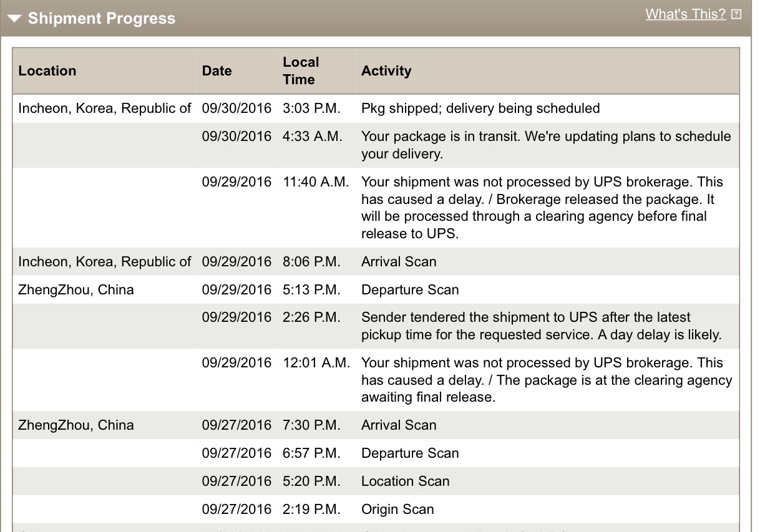Click the Location Scan 5:20 P.M. row
The height and width of the screenshot is (532, 775).
[376, 481]
